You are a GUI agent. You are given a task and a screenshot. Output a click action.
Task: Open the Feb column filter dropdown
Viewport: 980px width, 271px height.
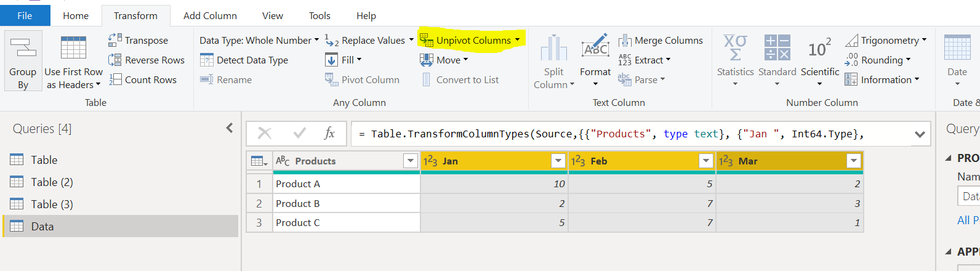706,161
